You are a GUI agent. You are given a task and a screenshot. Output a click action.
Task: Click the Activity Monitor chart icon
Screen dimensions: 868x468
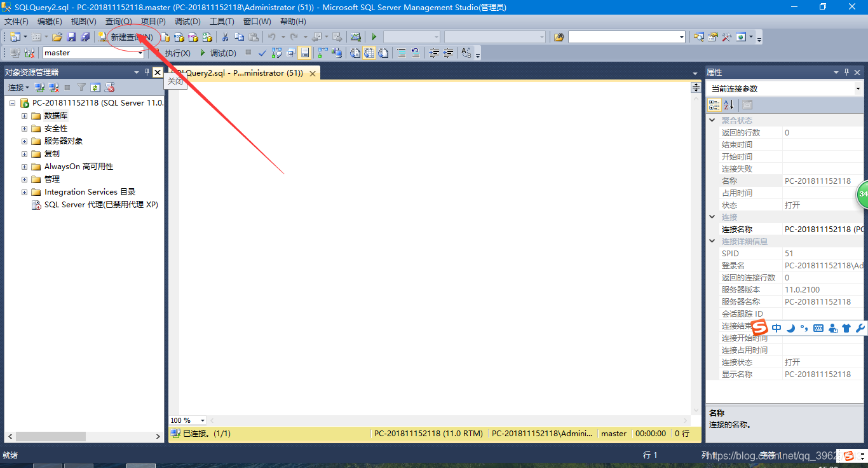click(356, 37)
